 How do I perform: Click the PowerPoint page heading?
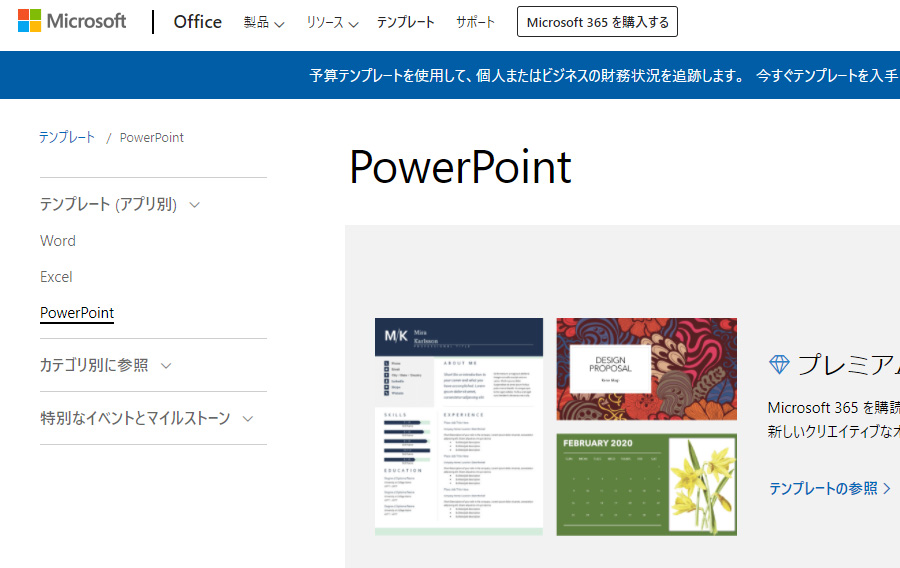pos(460,168)
